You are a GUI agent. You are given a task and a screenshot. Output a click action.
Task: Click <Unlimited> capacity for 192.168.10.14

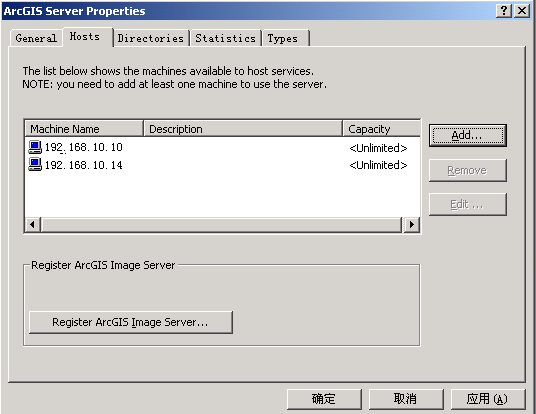[x=378, y=165]
